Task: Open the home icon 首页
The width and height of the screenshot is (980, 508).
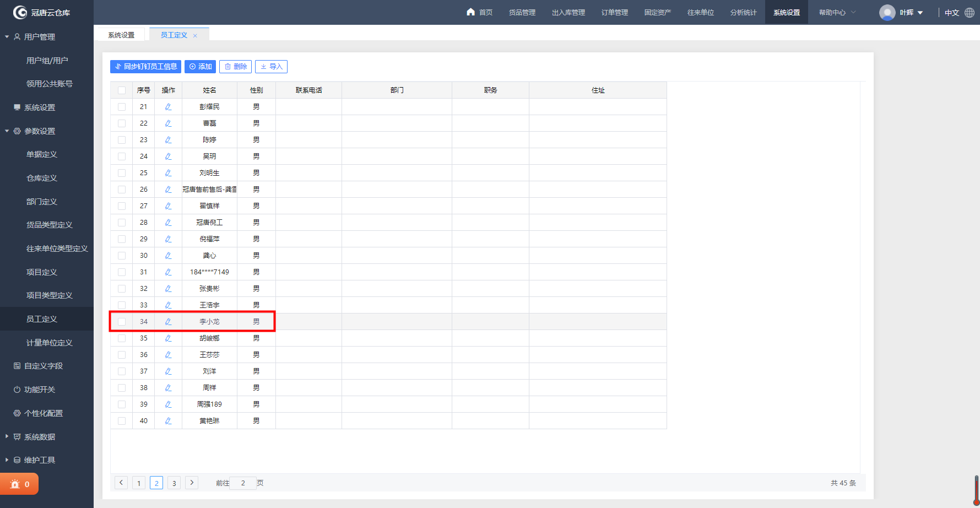Action: [470, 12]
